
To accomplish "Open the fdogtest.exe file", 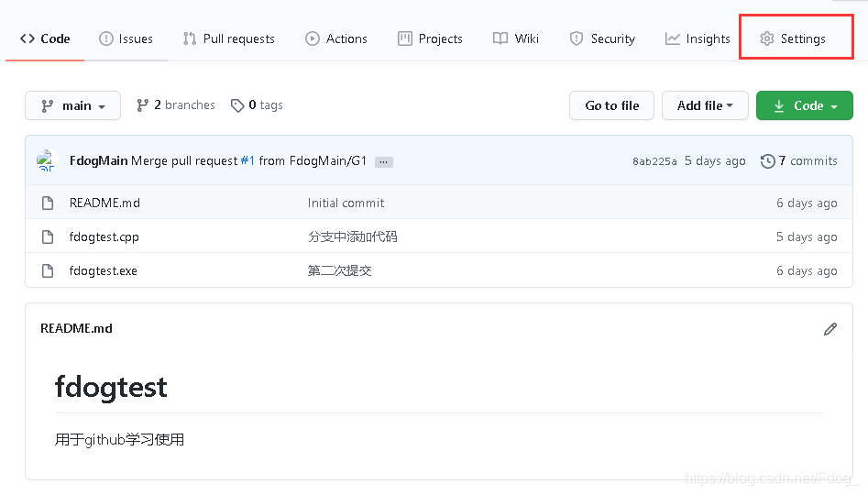I will 103,270.
